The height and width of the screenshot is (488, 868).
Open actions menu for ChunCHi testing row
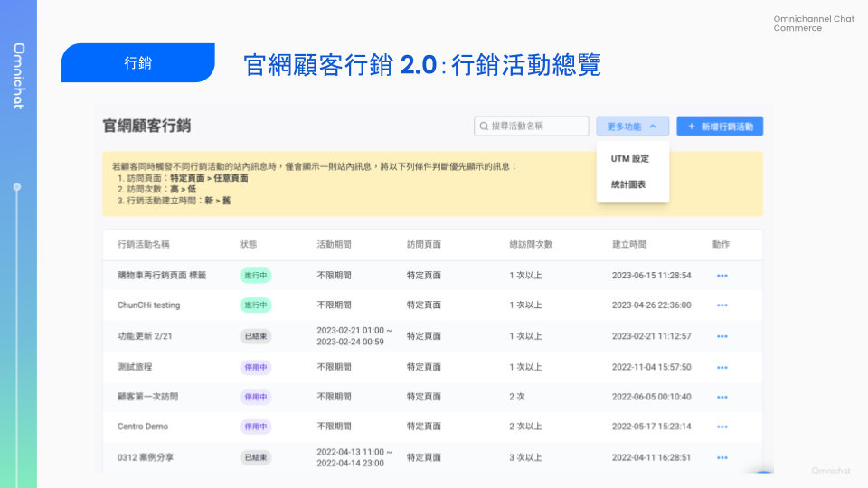point(722,305)
